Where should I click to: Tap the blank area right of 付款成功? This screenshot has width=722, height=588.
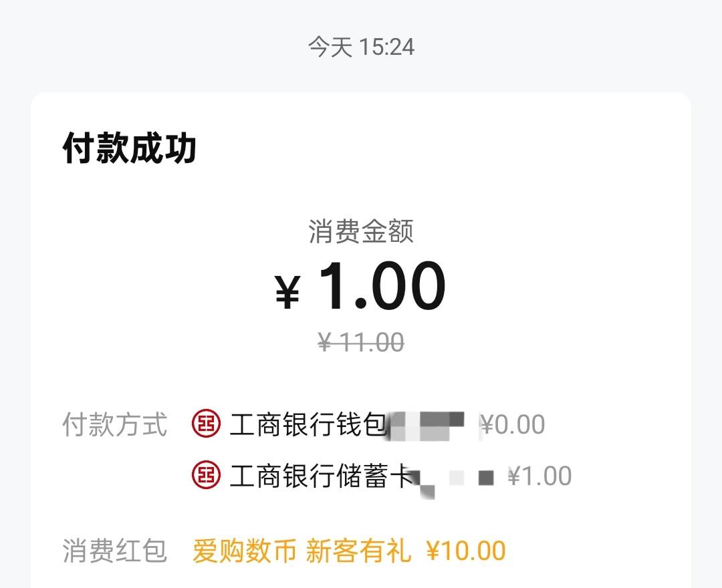441,148
